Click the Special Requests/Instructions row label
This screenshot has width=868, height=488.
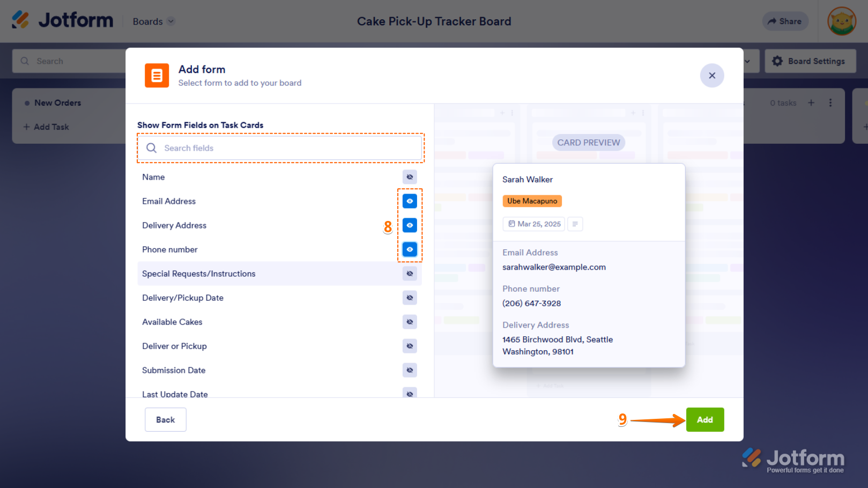coord(199,273)
